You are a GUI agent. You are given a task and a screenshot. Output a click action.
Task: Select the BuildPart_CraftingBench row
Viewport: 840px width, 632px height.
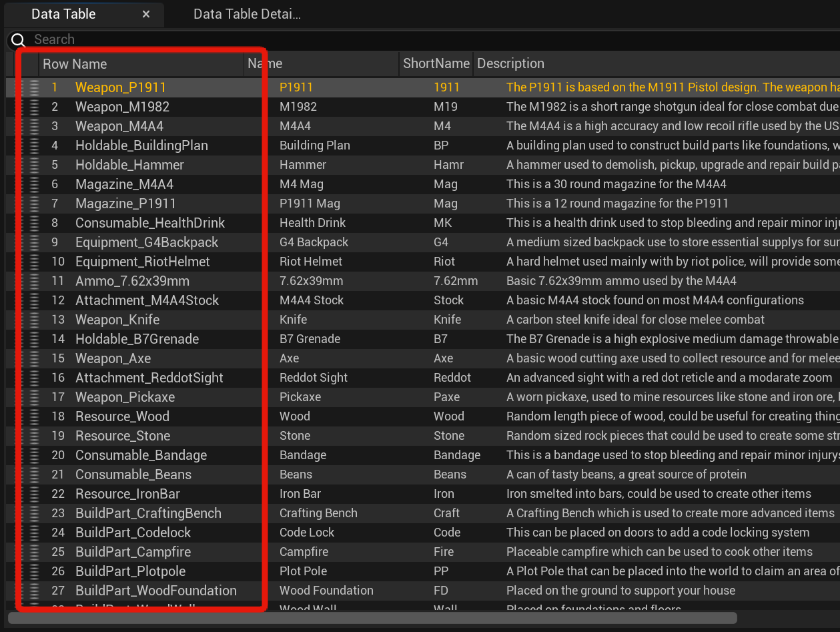point(148,513)
